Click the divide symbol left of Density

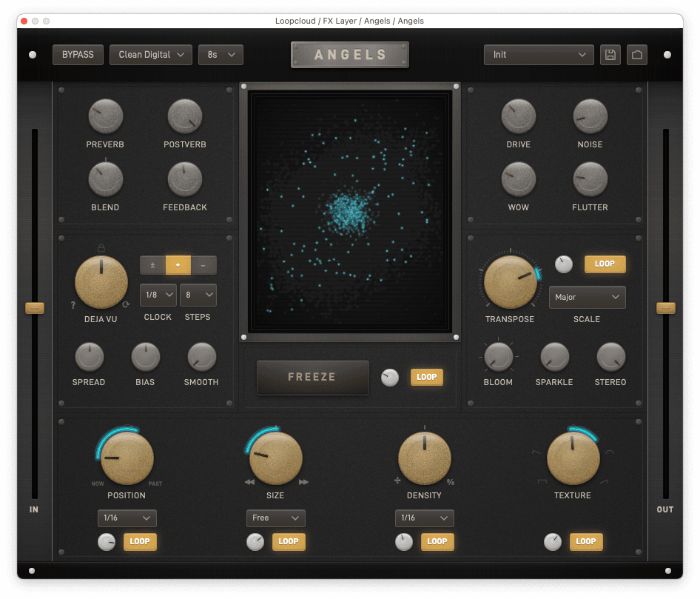(x=397, y=481)
